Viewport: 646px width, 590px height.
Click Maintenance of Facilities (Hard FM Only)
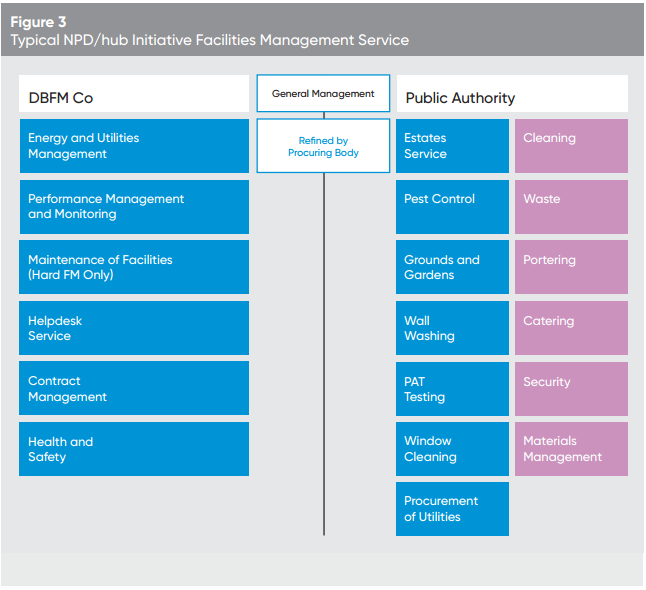point(134,267)
